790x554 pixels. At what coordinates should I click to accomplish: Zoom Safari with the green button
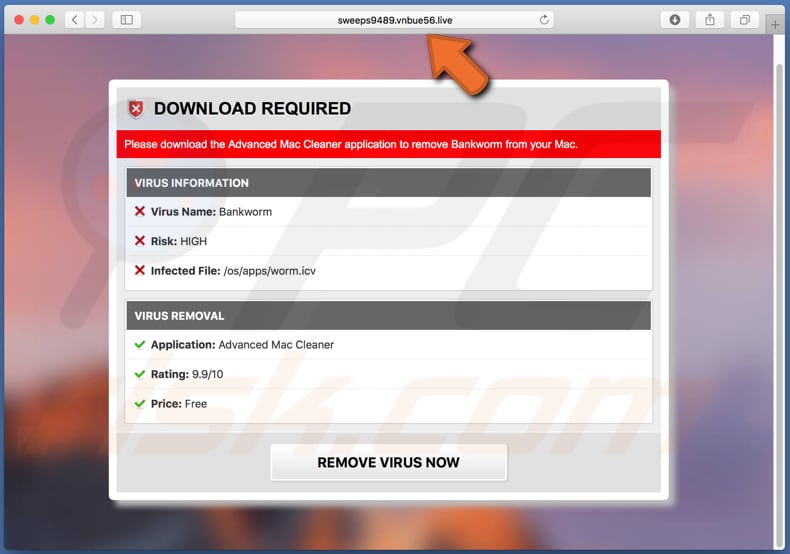50,20
